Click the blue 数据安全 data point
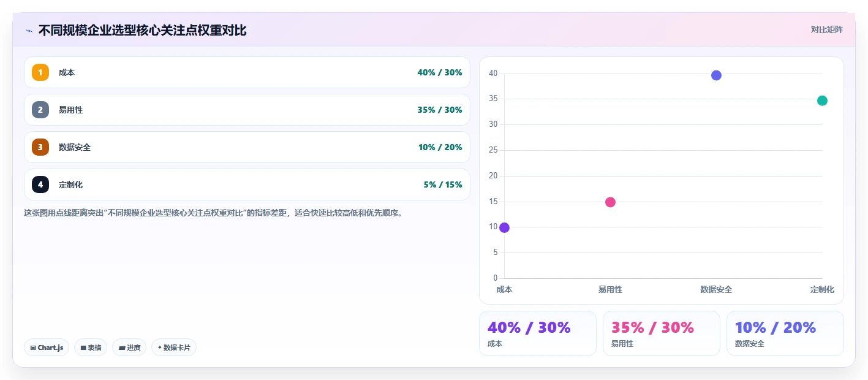 [716, 75]
